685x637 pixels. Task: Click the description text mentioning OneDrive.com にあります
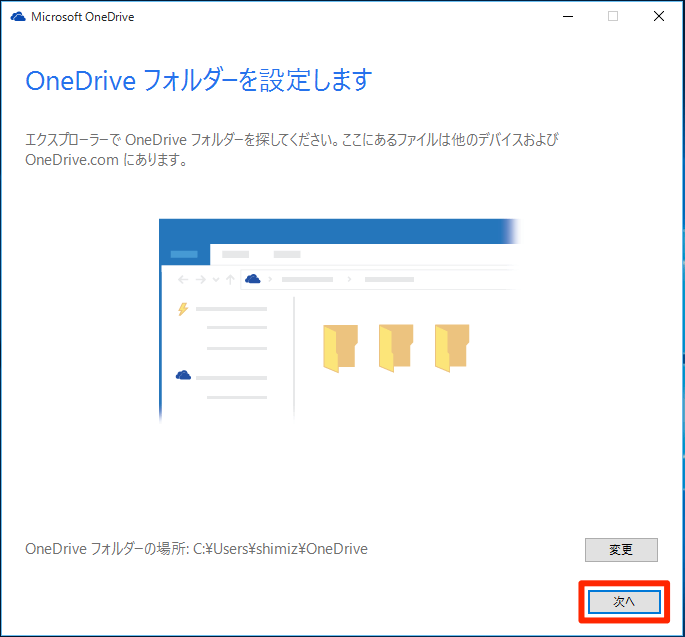click(x=291, y=149)
